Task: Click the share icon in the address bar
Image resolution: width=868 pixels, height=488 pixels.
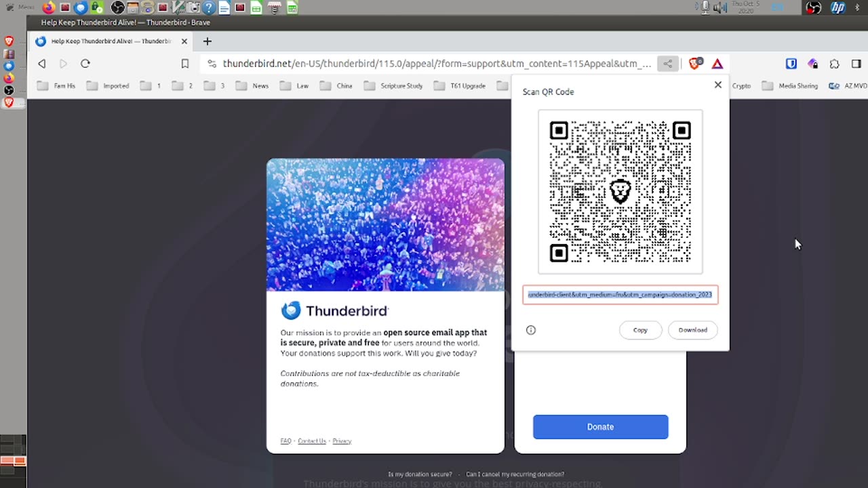Action: [668, 64]
